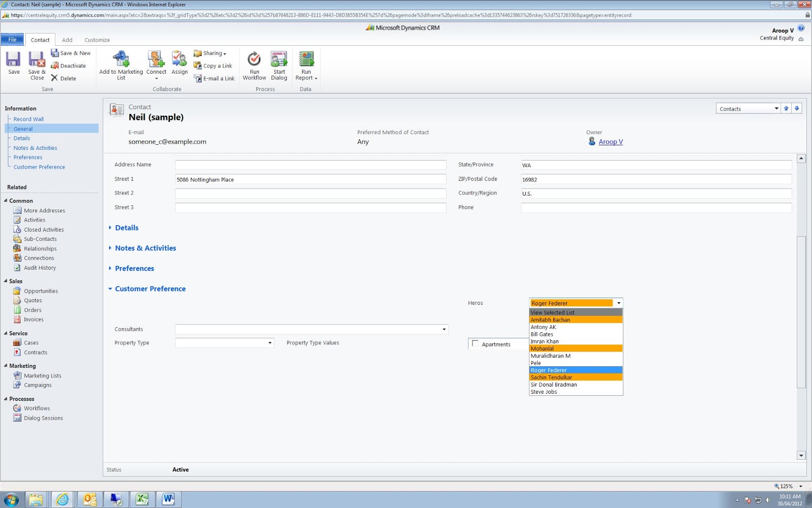Check the Apartments checkbox
The width and height of the screenshot is (812, 508).
475,343
